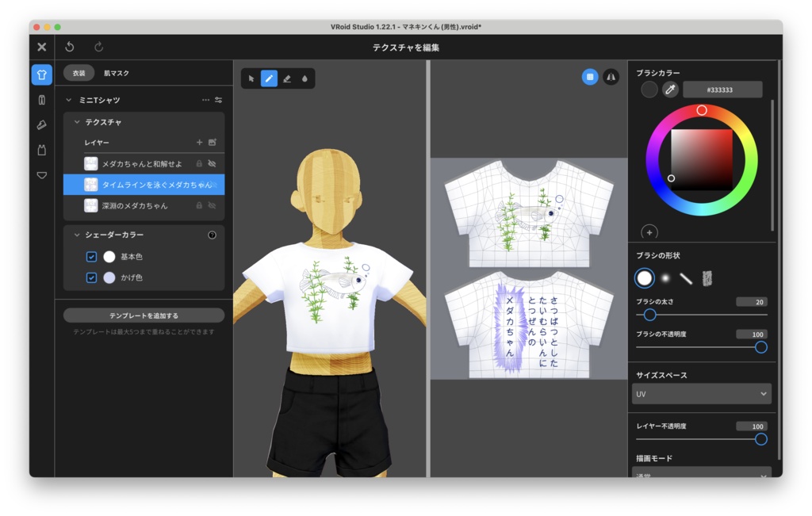Undo the last edit
The image size is (812, 516).
(70, 47)
